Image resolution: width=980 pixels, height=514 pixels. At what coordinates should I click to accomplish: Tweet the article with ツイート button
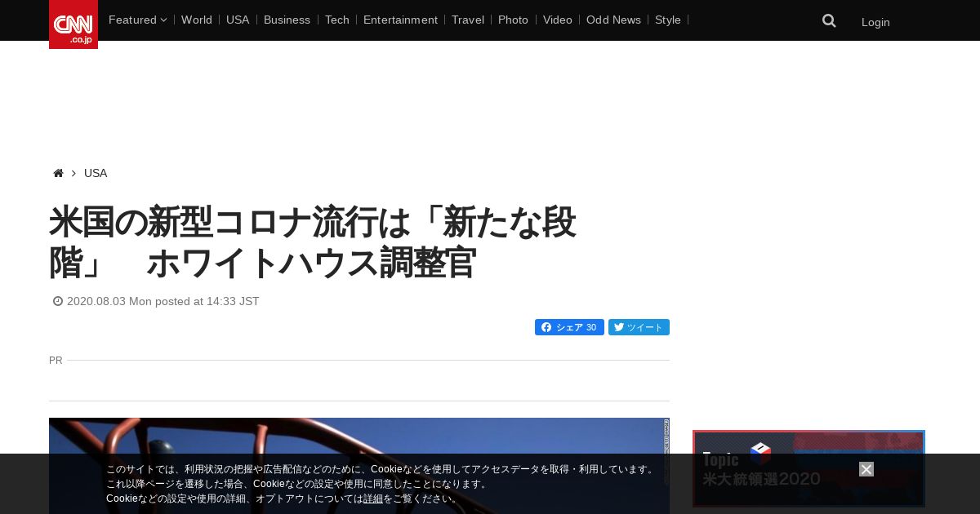(x=639, y=327)
